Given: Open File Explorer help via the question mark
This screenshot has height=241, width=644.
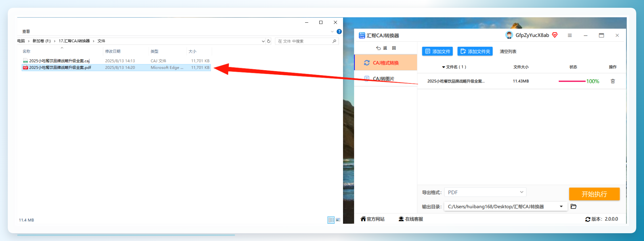Looking at the screenshot, I should 339,32.
